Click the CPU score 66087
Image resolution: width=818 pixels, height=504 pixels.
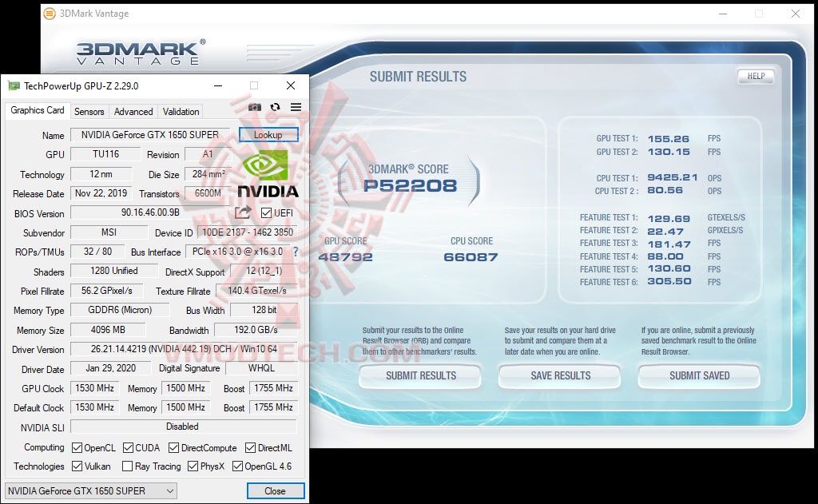pos(471,256)
